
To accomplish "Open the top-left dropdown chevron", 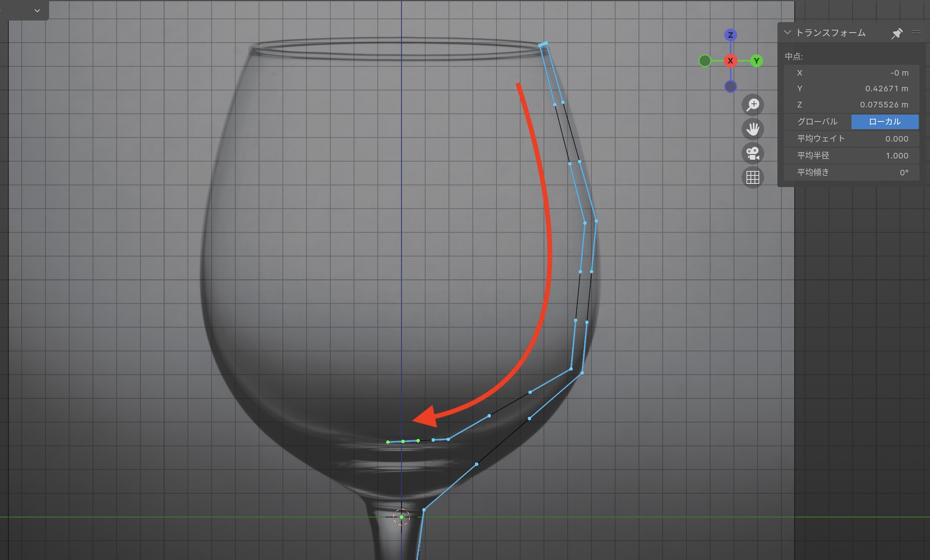I will (x=37, y=10).
